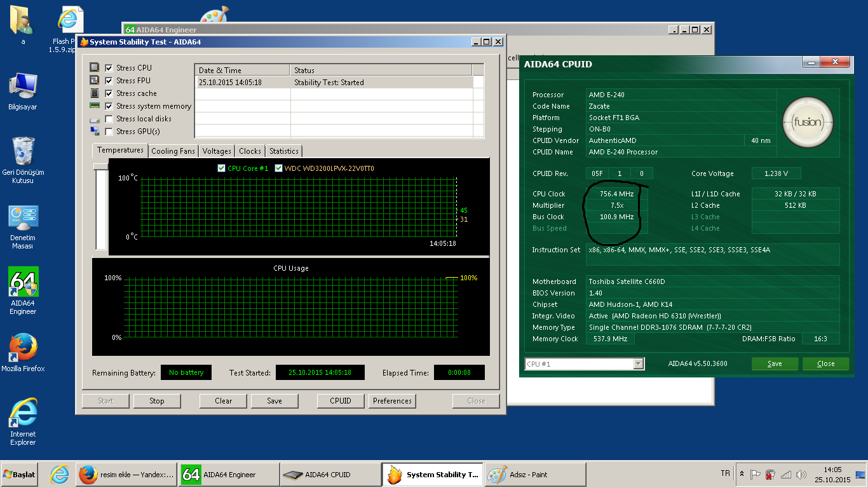Click the TR language indicator
868x488 pixels.
(725, 474)
